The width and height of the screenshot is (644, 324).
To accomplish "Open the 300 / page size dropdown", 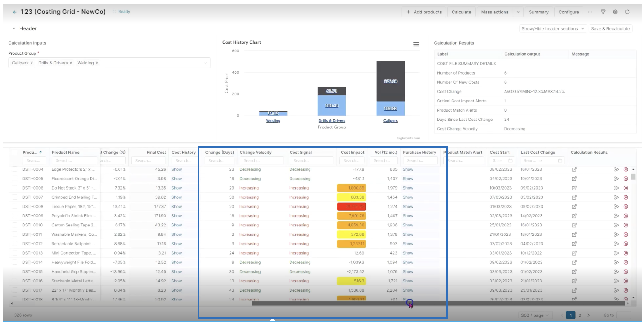I will 535,315.
